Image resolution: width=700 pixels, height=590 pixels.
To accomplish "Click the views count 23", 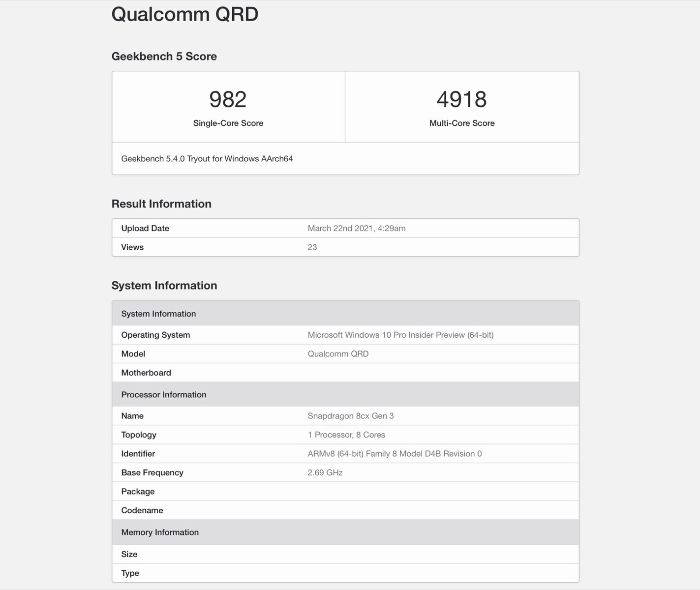I will (x=312, y=247).
